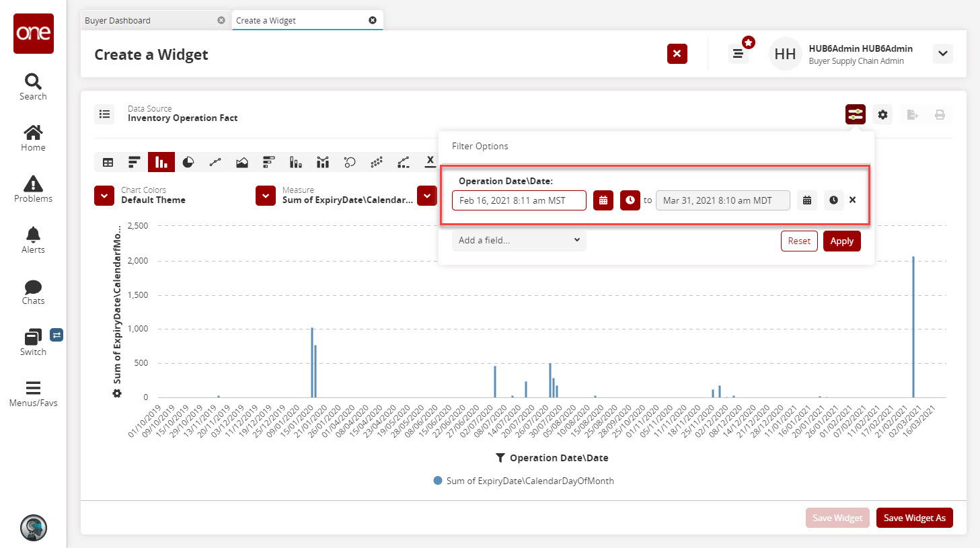Click the HH user avatar

coord(785,54)
